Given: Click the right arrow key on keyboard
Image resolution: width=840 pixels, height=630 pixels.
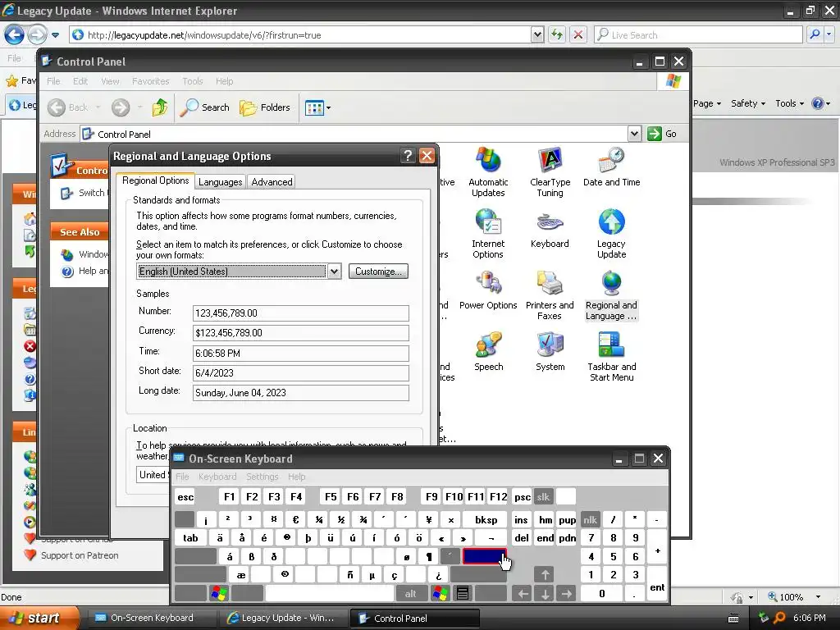Looking at the screenshot, I should pyautogui.click(x=566, y=594).
